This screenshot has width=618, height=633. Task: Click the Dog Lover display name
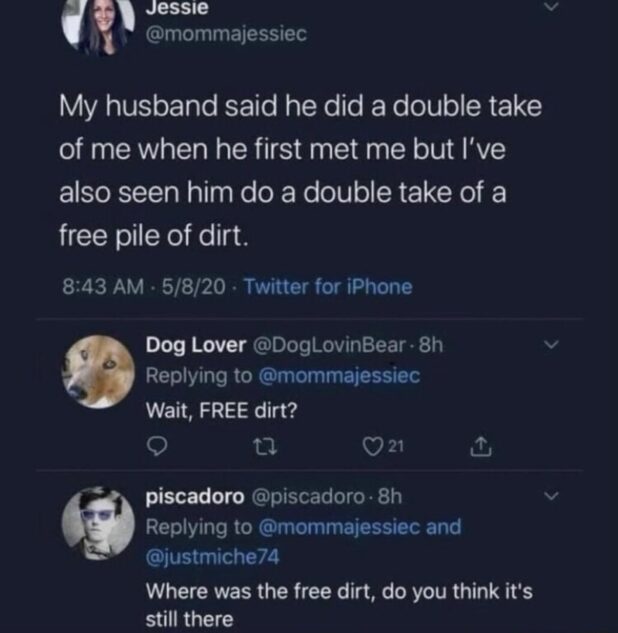(x=195, y=346)
